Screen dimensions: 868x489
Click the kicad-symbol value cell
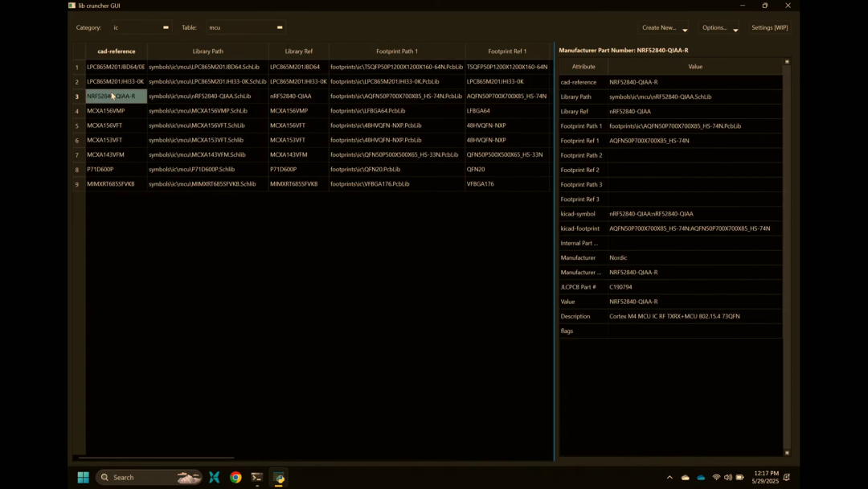click(695, 214)
